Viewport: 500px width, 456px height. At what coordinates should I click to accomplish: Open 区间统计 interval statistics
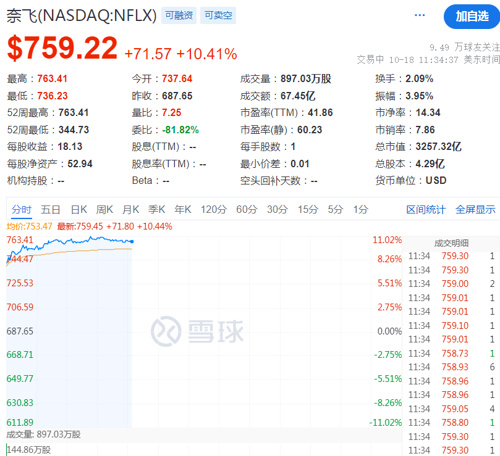point(426,210)
